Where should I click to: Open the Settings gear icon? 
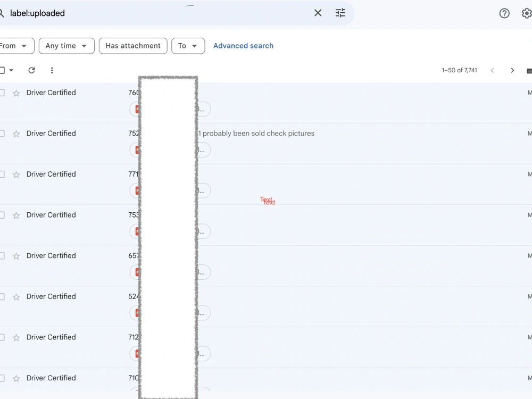[x=527, y=13]
